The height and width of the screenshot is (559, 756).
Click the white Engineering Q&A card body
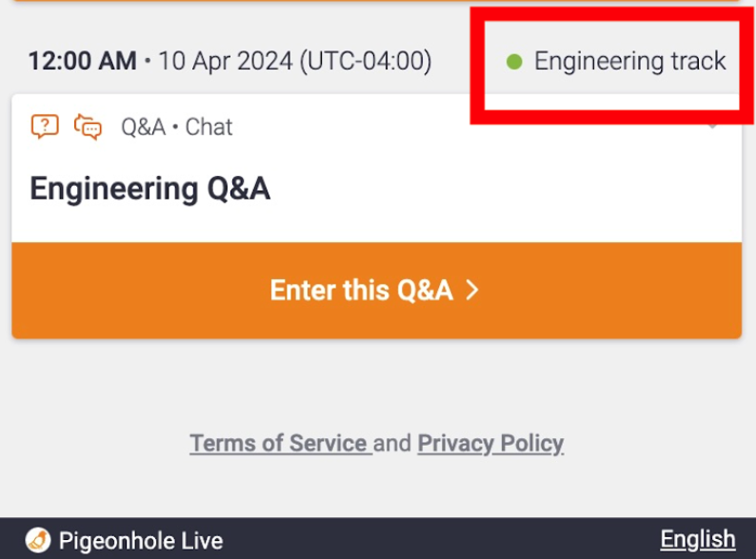pyautogui.click(x=376, y=169)
